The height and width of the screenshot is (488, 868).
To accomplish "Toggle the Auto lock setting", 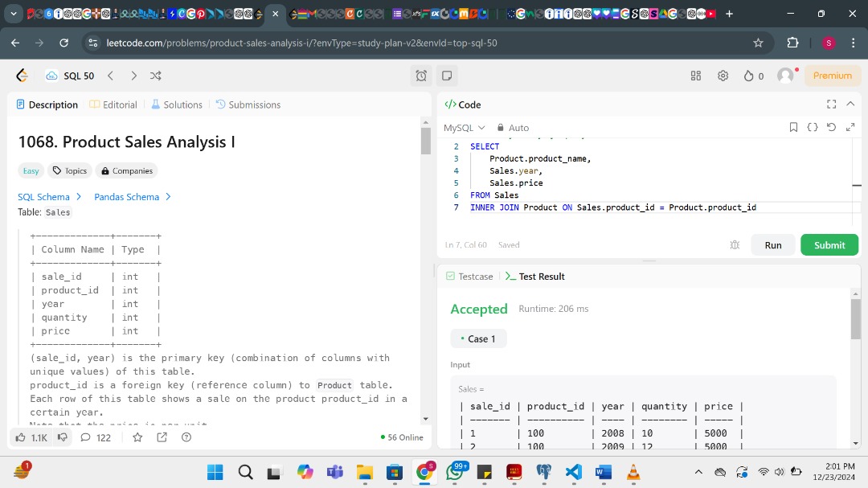I will tap(513, 127).
